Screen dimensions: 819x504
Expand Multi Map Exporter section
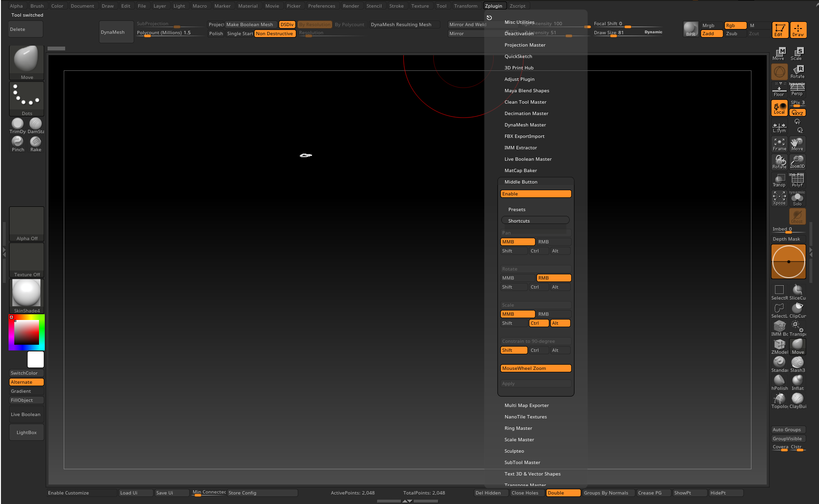pyautogui.click(x=526, y=406)
